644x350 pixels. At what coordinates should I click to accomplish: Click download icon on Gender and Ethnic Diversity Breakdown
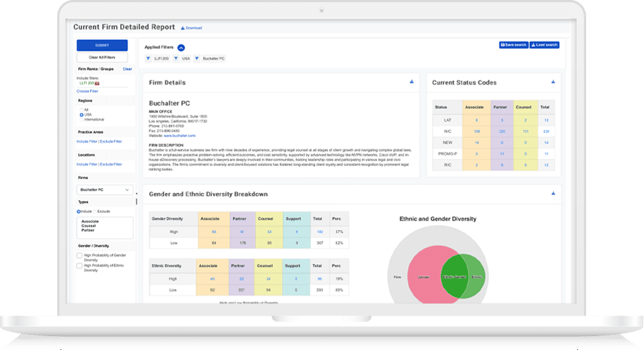click(x=552, y=194)
